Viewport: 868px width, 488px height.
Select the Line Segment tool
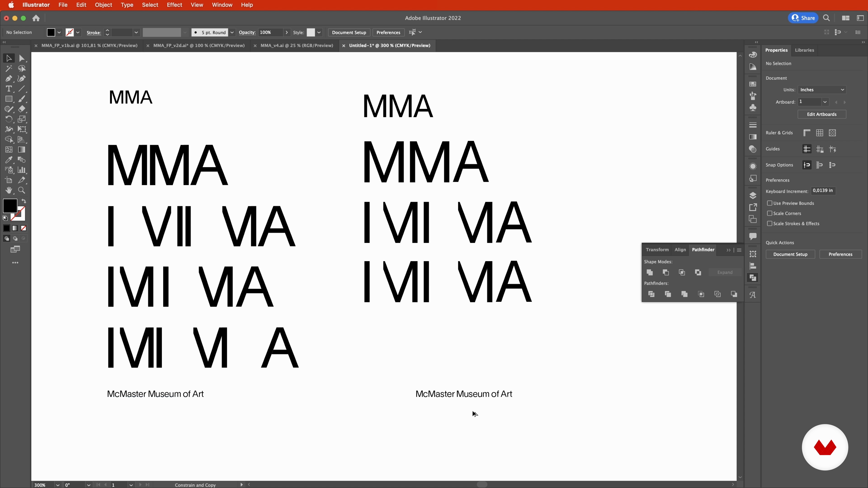[x=22, y=89]
